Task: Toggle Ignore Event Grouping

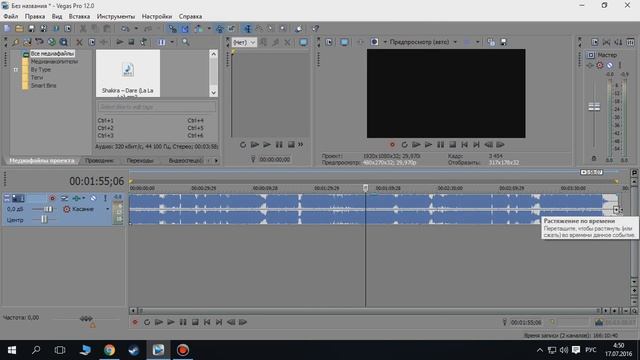Action: (232, 29)
